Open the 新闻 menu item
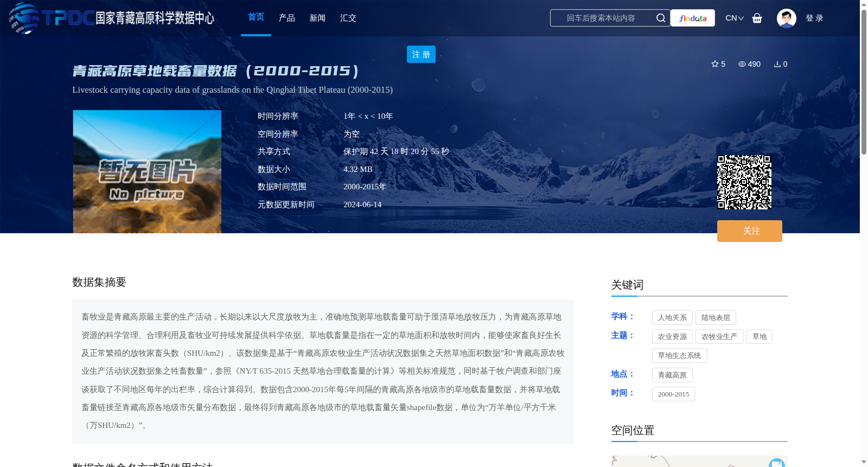Viewport: 868px width, 467px height. (317, 18)
